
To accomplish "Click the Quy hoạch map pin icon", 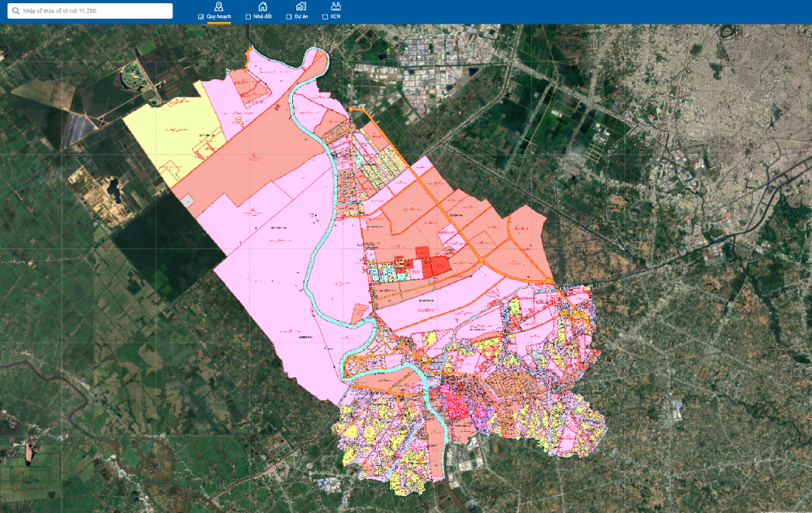I will 218,6.
